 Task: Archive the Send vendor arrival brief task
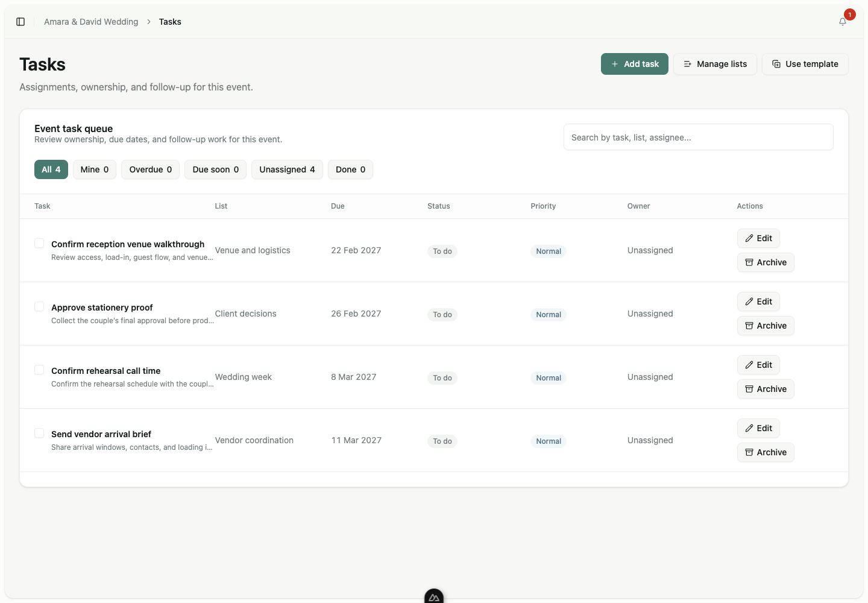pos(766,452)
